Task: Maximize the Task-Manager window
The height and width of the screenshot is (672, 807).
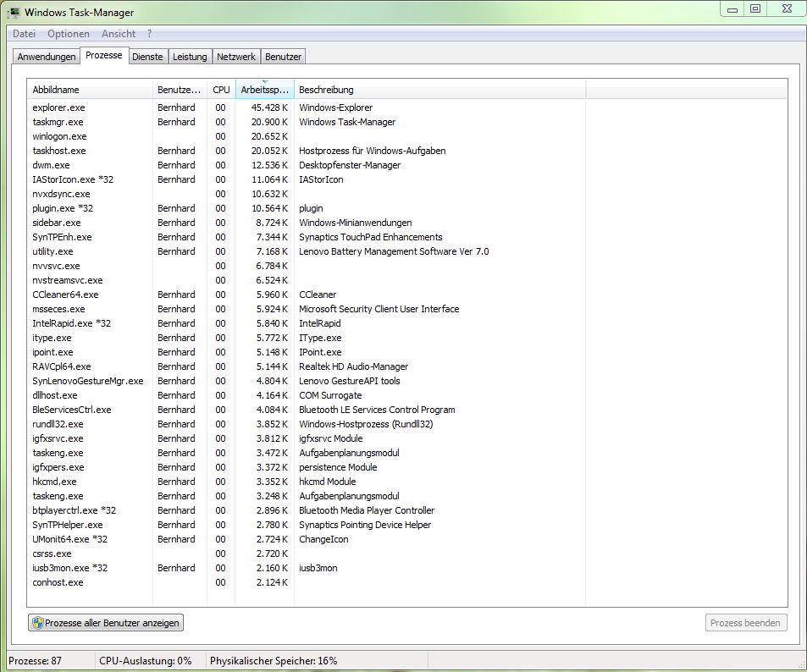Action: pyautogui.click(x=755, y=8)
